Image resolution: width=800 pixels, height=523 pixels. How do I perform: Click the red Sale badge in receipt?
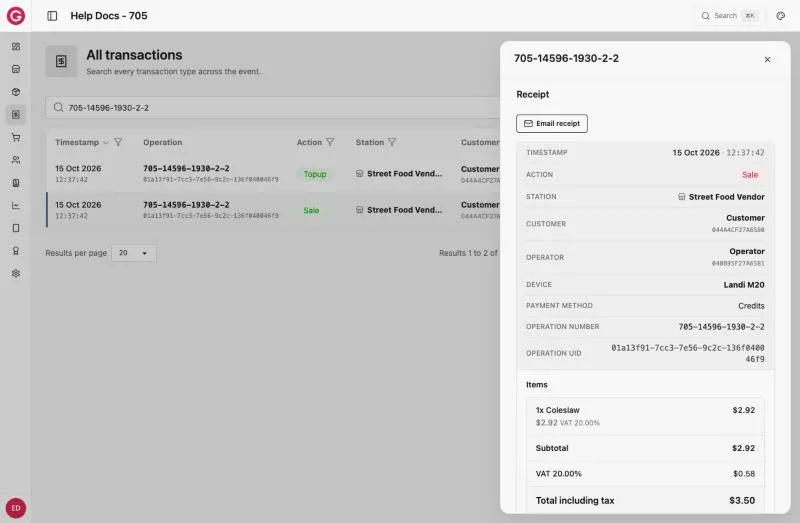click(749, 175)
